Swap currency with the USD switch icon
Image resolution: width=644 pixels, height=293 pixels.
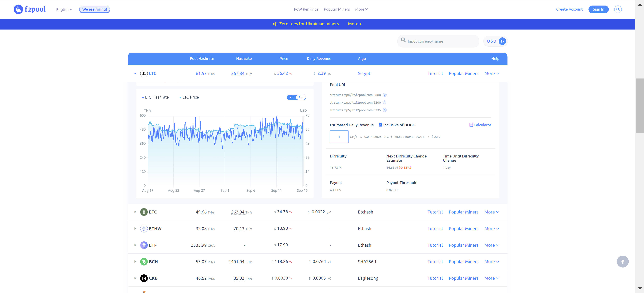point(502,41)
